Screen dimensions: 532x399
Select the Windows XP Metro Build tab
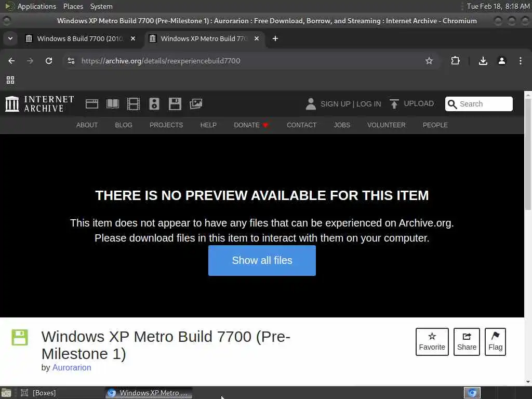(x=204, y=38)
